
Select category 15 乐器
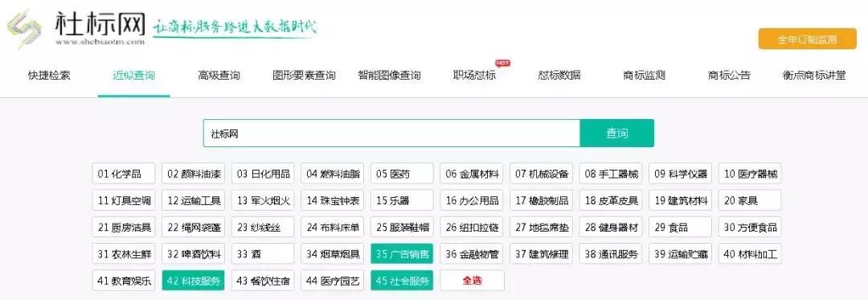click(x=402, y=200)
